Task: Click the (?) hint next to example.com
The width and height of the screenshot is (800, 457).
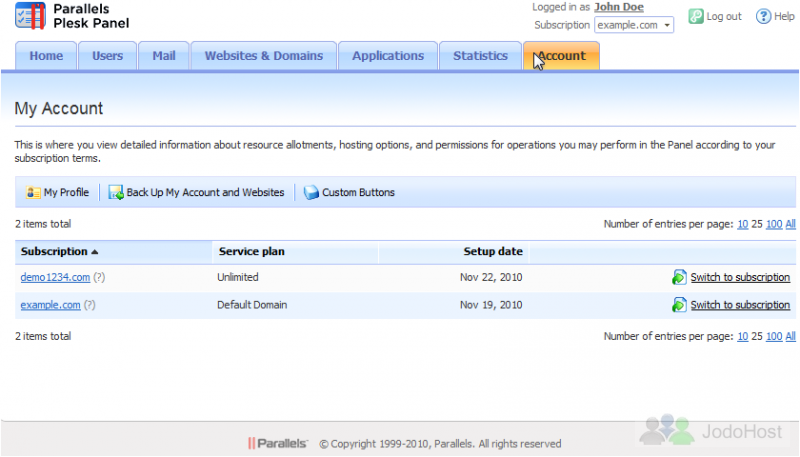Action: [90, 304]
